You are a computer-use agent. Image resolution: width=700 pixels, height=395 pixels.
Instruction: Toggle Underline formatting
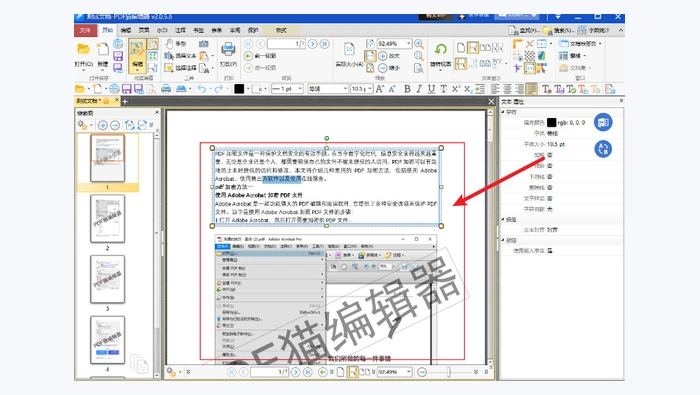tap(431, 89)
